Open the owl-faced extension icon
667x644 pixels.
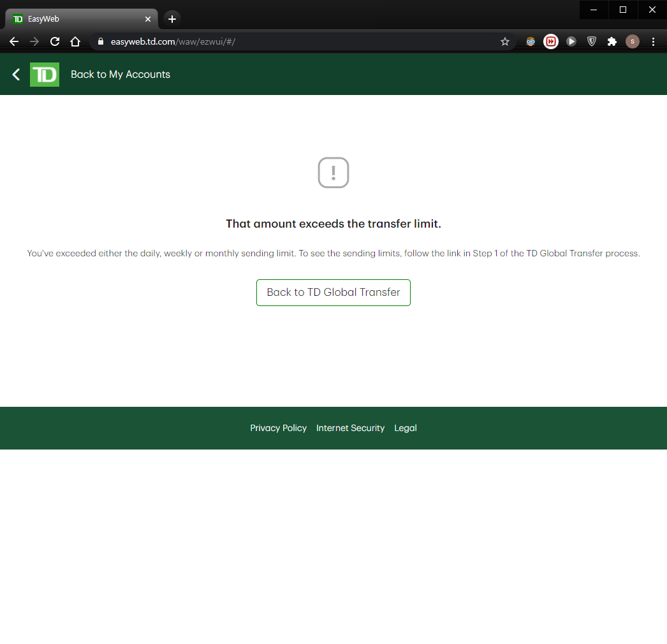[531, 41]
